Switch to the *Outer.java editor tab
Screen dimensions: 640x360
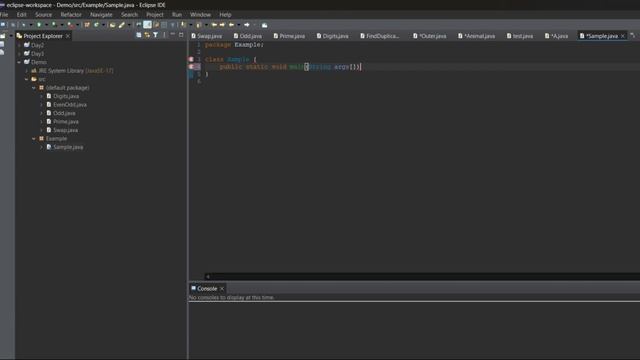pos(430,36)
